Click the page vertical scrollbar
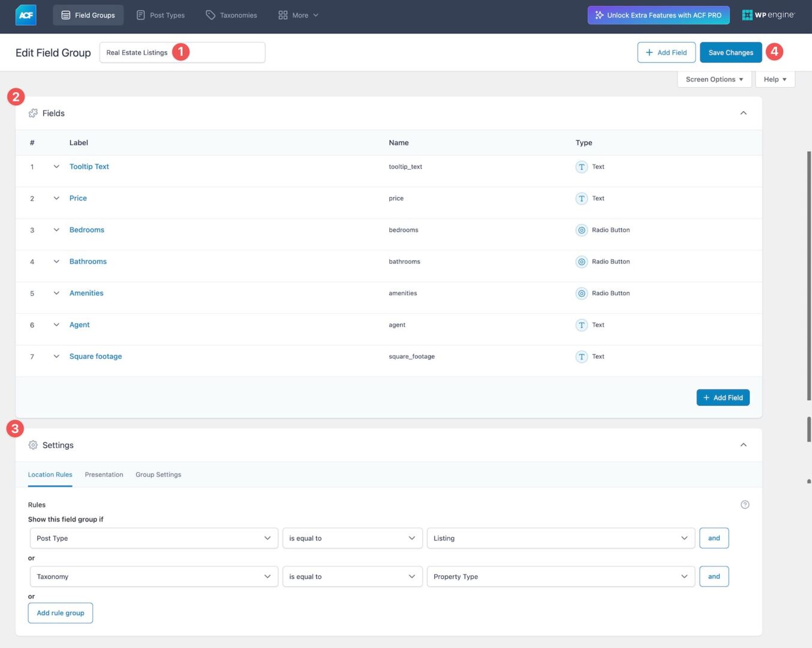The image size is (812, 648). [x=809, y=276]
